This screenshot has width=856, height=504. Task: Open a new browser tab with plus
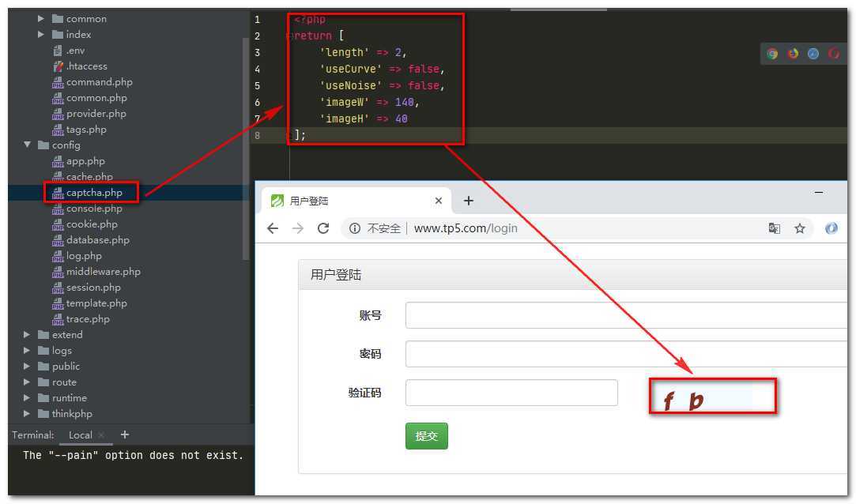click(x=469, y=201)
